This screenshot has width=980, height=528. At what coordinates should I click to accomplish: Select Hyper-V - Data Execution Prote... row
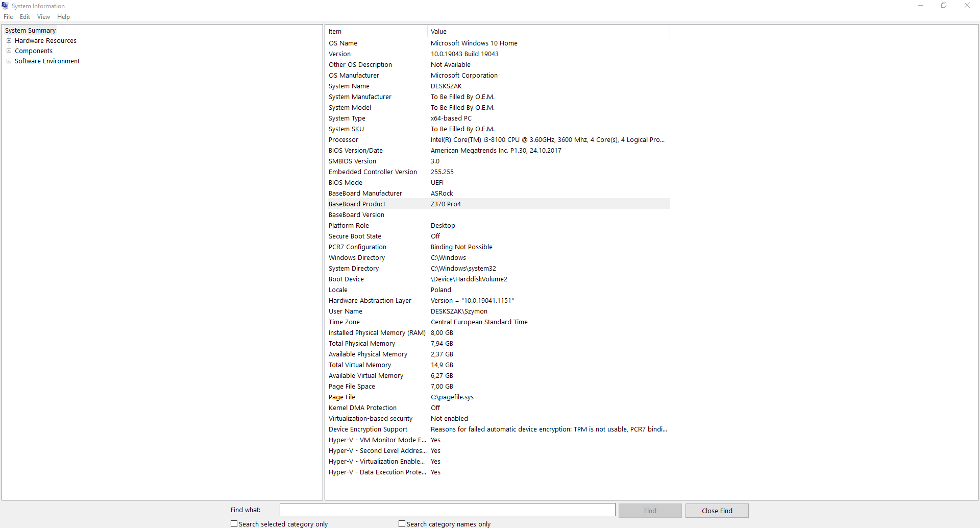click(x=498, y=472)
